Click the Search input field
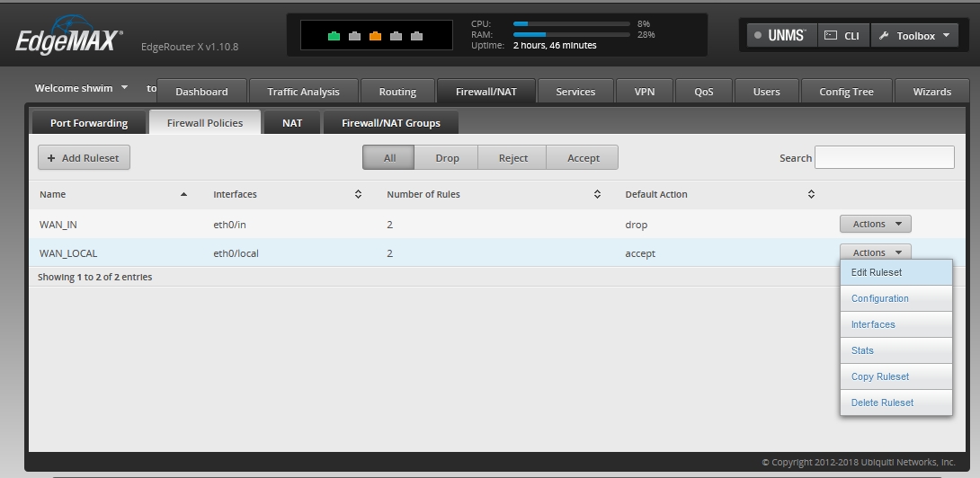Screen dimensions: 980x478 coord(884,157)
